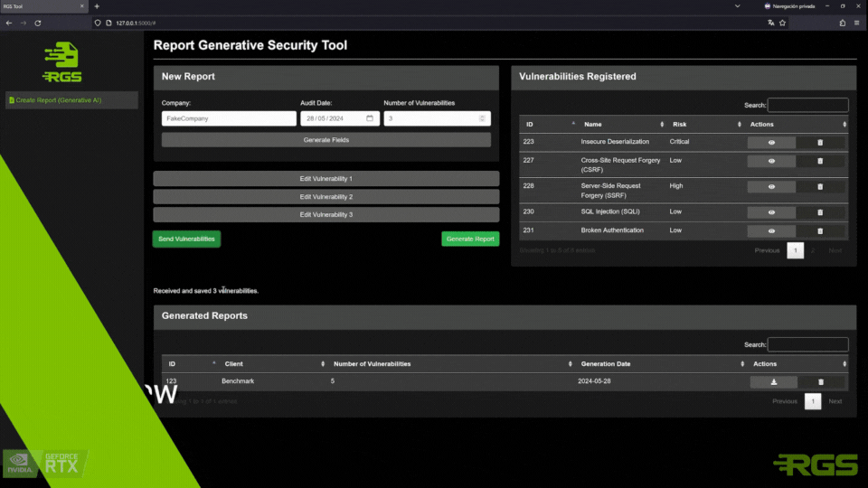Sort reports by Generation Date column
The height and width of the screenshot is (488, 868).
661,364
